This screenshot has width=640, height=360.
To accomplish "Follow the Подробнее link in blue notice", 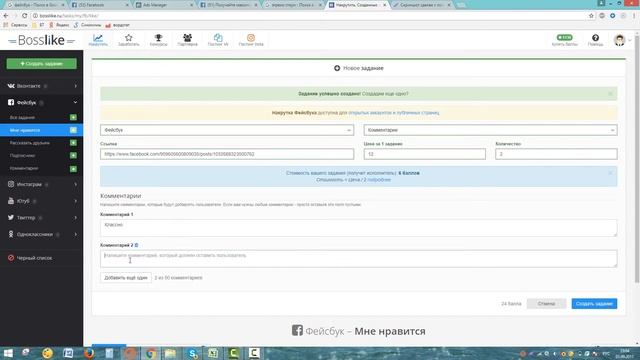I will point(379,180).
